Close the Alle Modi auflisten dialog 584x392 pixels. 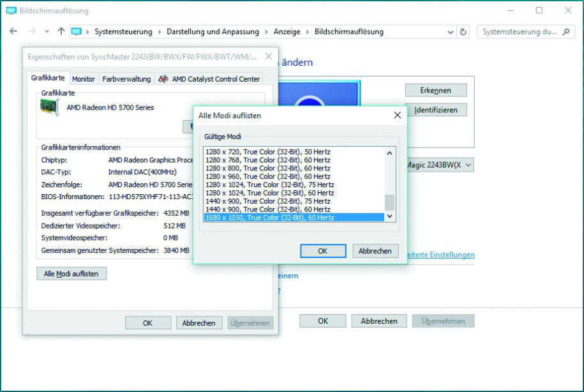tap(397, 116)
